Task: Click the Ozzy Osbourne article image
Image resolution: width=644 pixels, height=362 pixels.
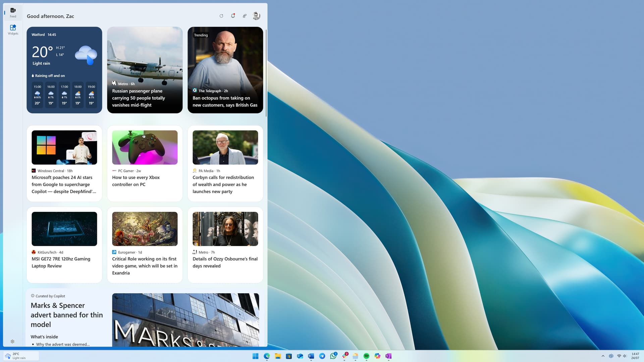Action: pyautogui.click(x=225, y=229)
